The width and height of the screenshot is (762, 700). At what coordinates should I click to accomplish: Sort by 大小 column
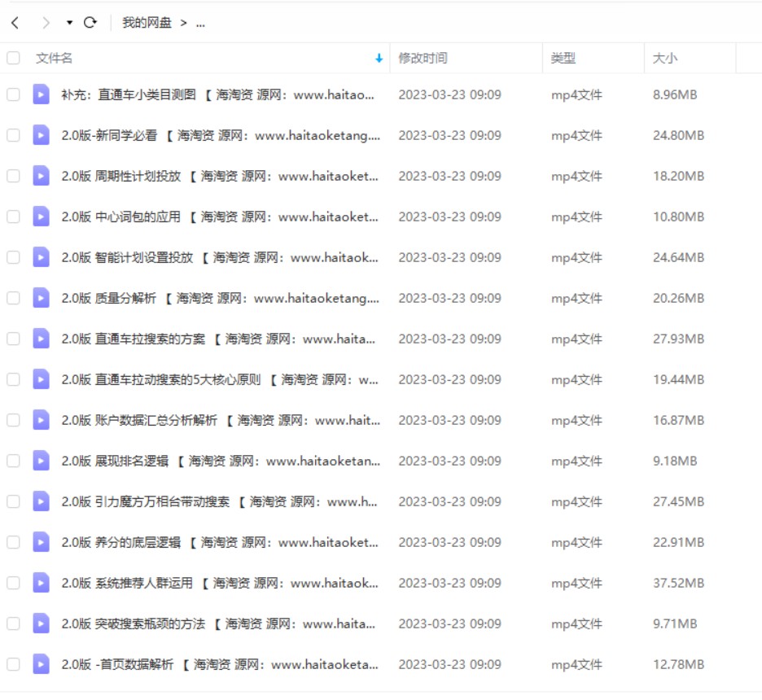(665, 59)
